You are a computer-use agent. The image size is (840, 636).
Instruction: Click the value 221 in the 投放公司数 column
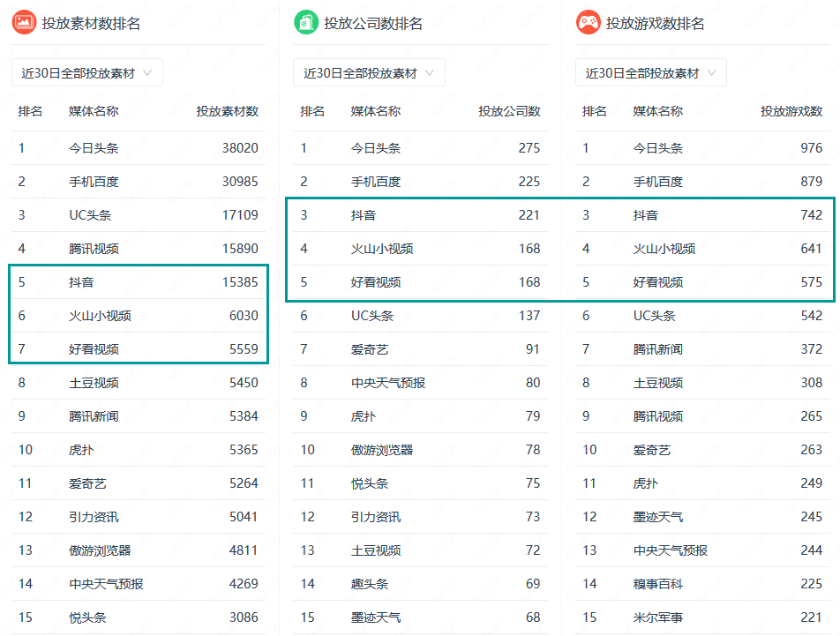[x=529, y=215]
